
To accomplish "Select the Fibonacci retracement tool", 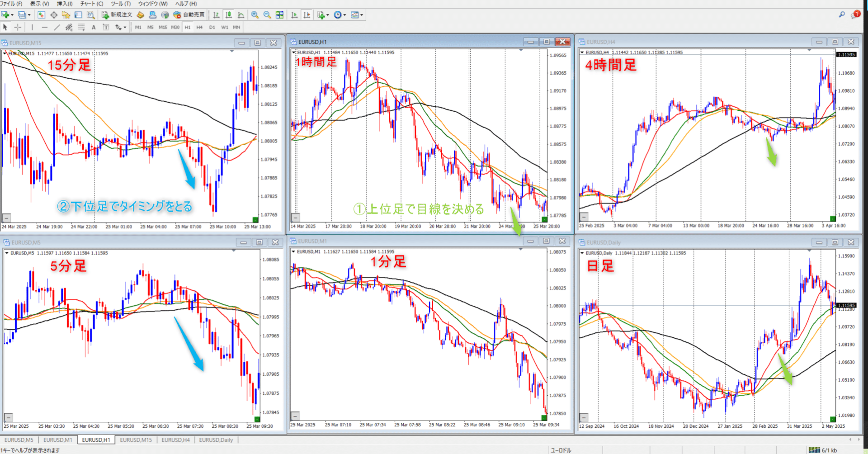I will coord(81,27).
